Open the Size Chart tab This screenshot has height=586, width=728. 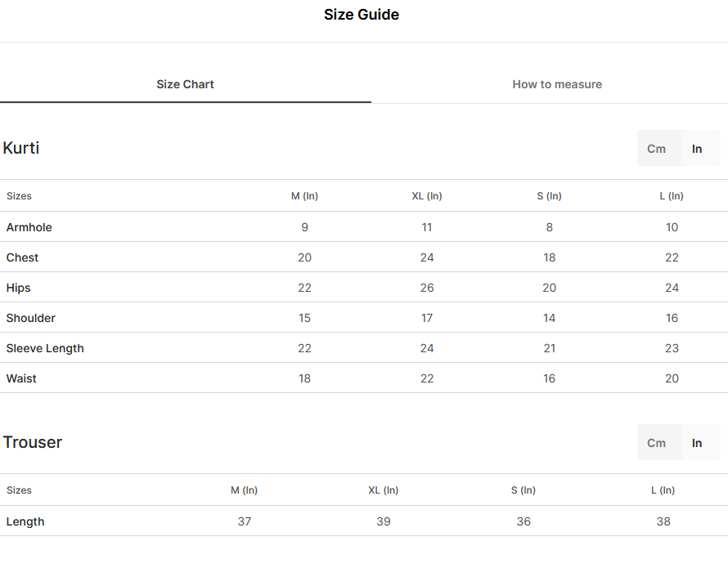point(185,84)
